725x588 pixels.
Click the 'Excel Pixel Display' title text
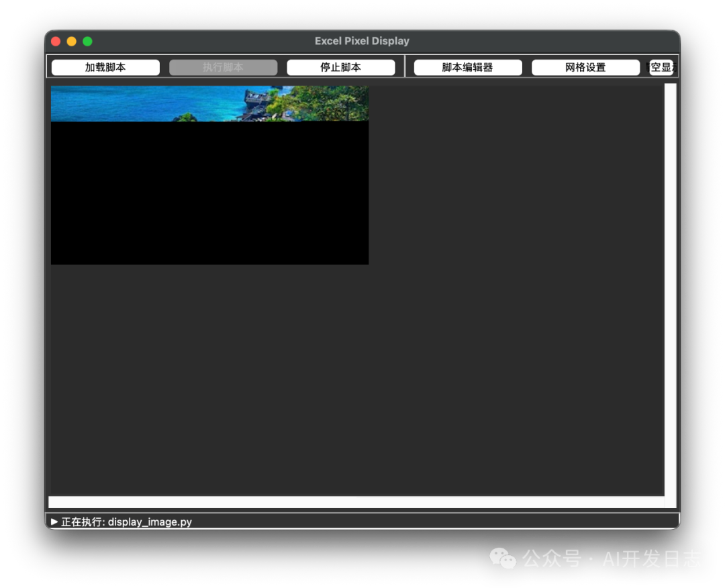[362, 41]
